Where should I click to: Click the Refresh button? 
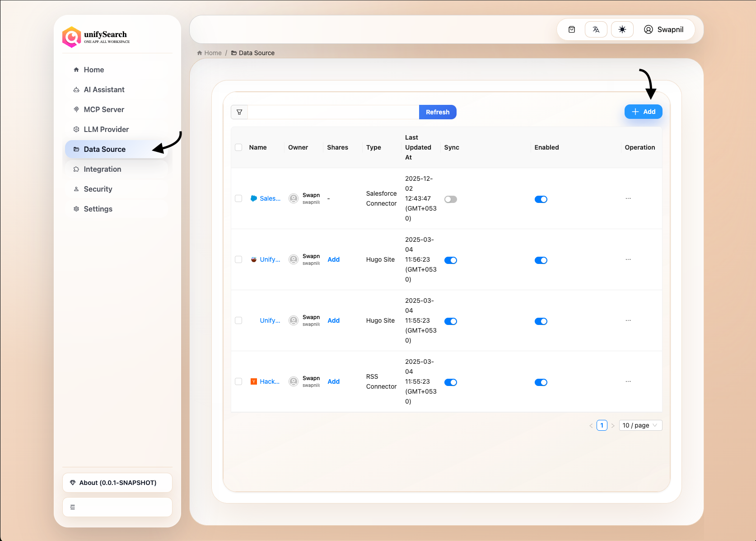tap(437, 112)
